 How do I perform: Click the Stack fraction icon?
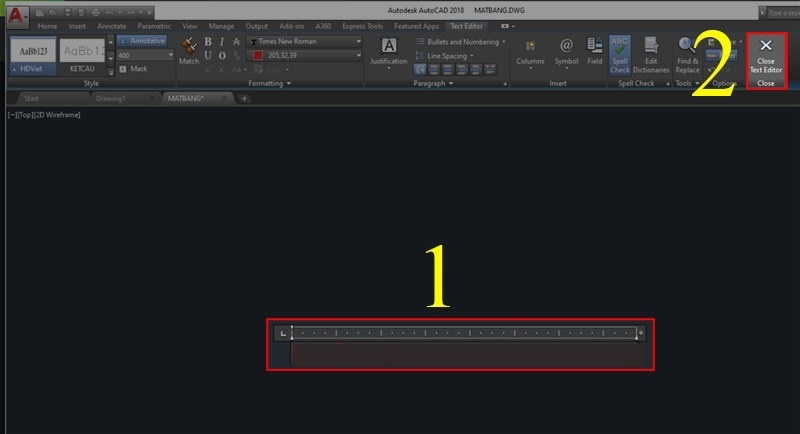coord(236,56)
